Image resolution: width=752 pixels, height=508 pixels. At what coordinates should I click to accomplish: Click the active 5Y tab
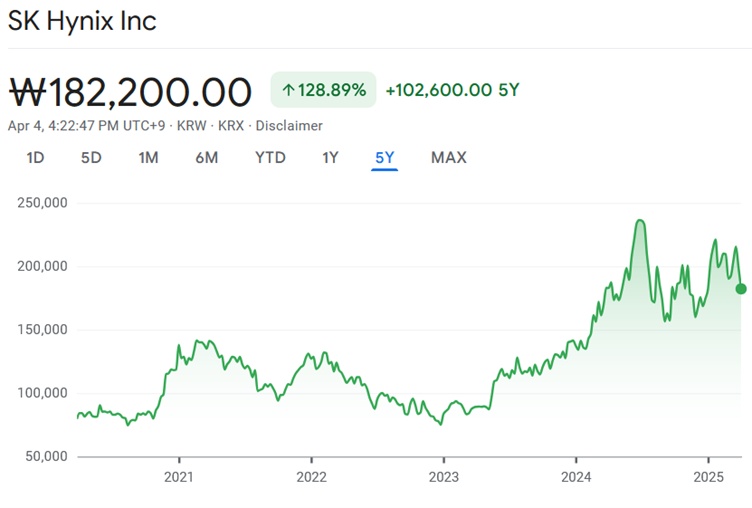click(x=385, y=158)
